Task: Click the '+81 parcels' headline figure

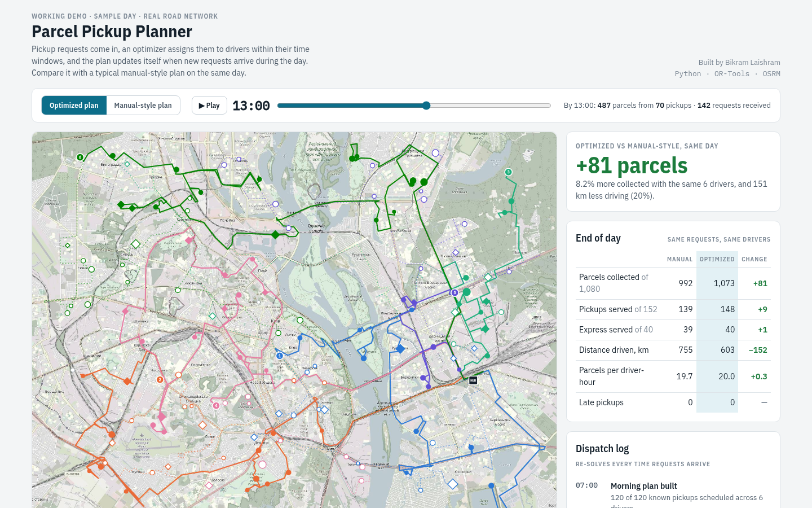Action: (x=632, y=165)
